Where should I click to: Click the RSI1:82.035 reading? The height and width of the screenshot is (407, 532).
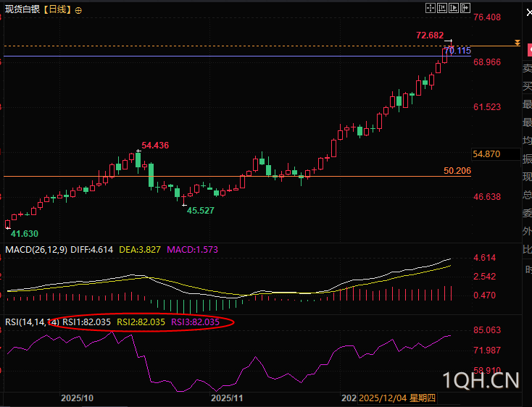point(86,322)
